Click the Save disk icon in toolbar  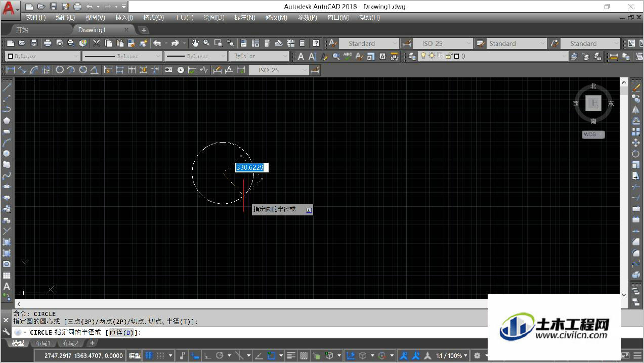click(34, 43)
